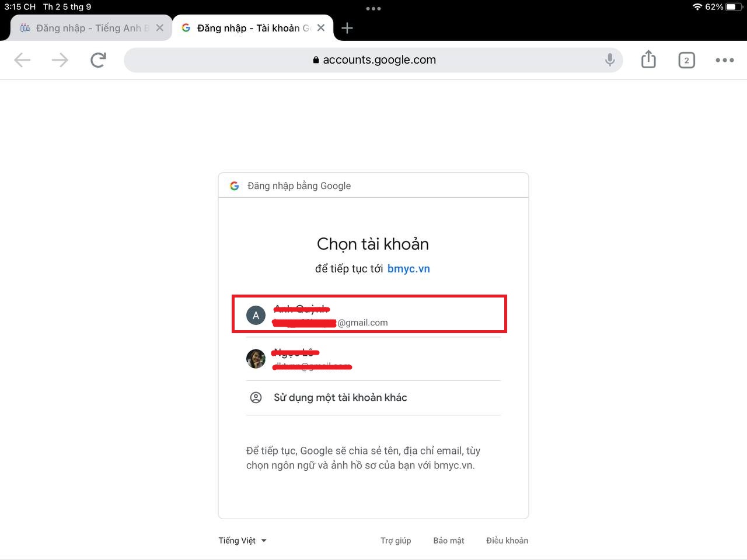Select the Đăng nhập - Tài khoản Google tab
747x560 pixels.
pyautogui.click(x=252, y=27)
